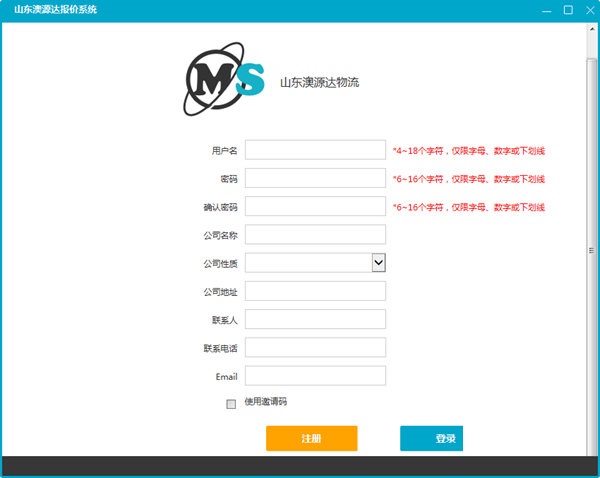The width and height of the screenshot is (600, 478).
Task: Click the 用户名 input field
Action: tap(315, 150)
